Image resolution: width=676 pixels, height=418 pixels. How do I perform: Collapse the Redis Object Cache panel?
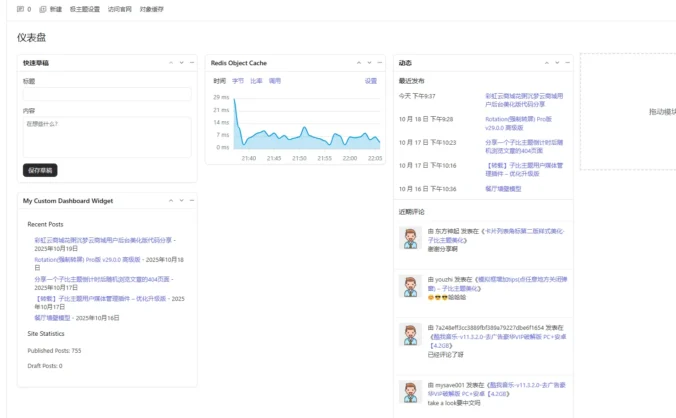(380, 63)
